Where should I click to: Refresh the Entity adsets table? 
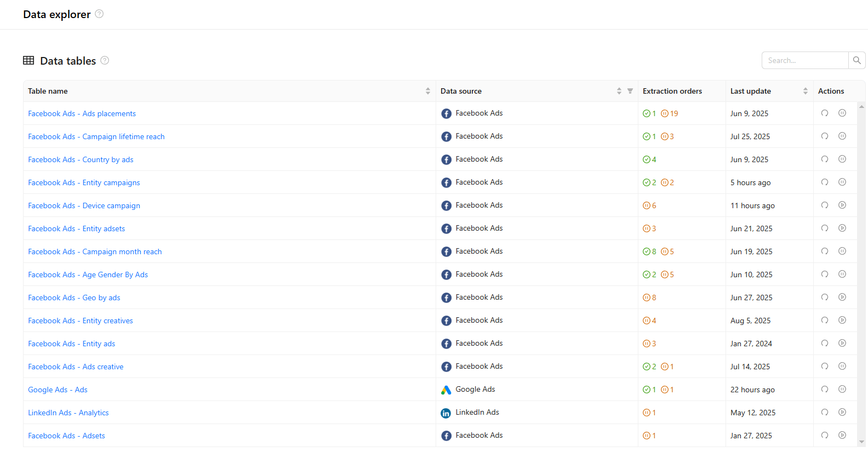coord(825,228)
